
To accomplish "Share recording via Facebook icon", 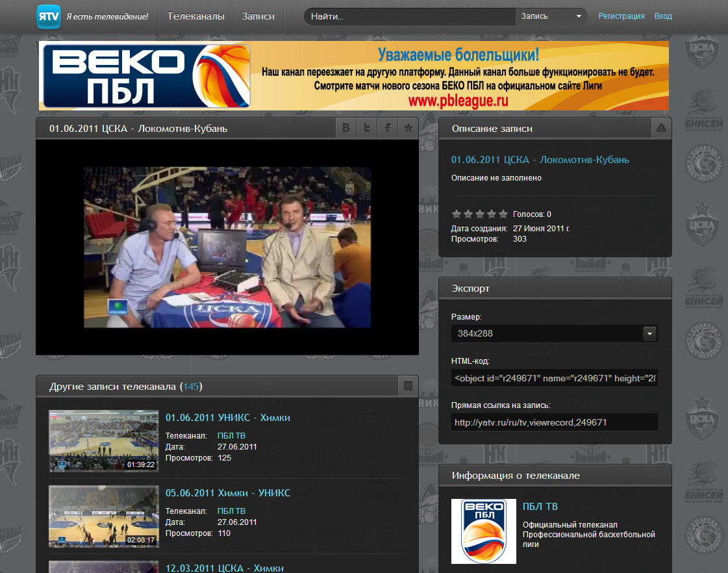I will tap(388, 128).
